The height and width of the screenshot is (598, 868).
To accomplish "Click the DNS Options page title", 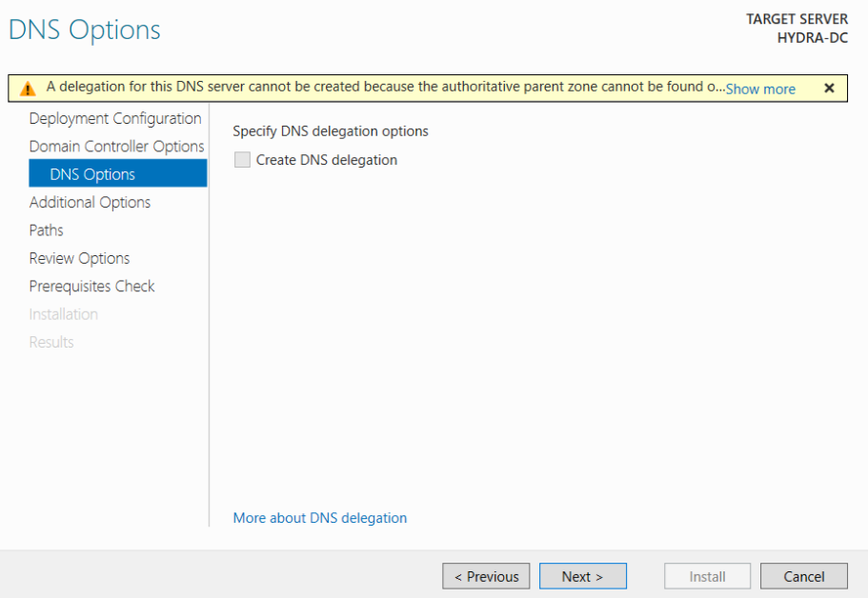I will [83, 30].
